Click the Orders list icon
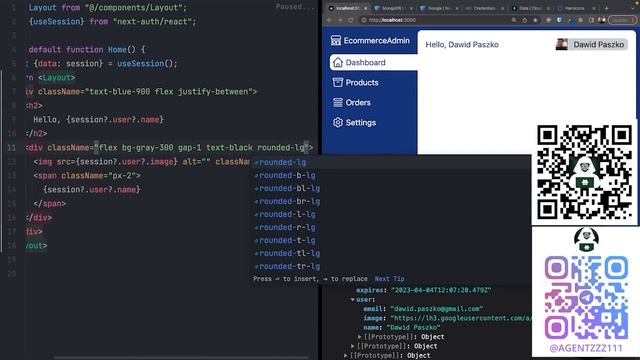The width and height of the screenshot is (640, 360). click(x=338, y=102)
